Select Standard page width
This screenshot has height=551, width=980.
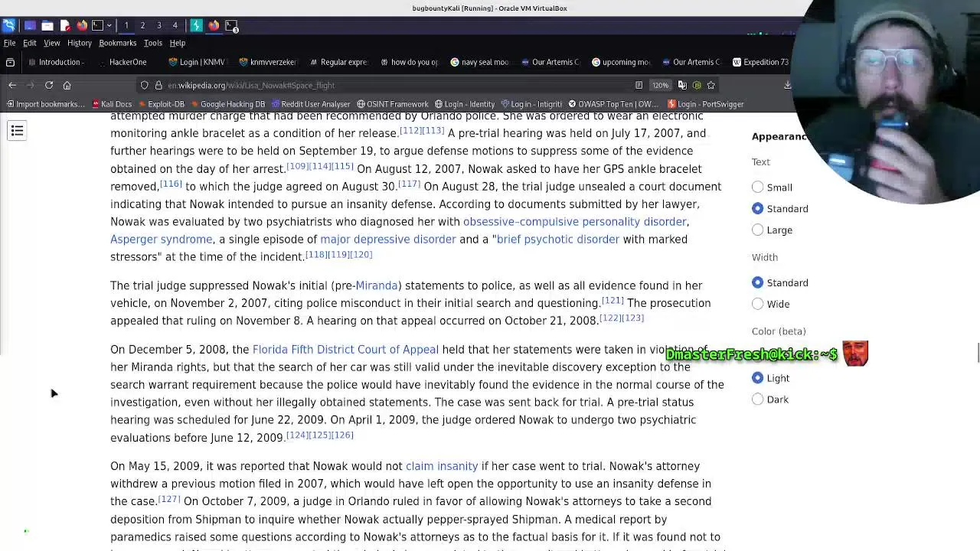coord(757,282)
